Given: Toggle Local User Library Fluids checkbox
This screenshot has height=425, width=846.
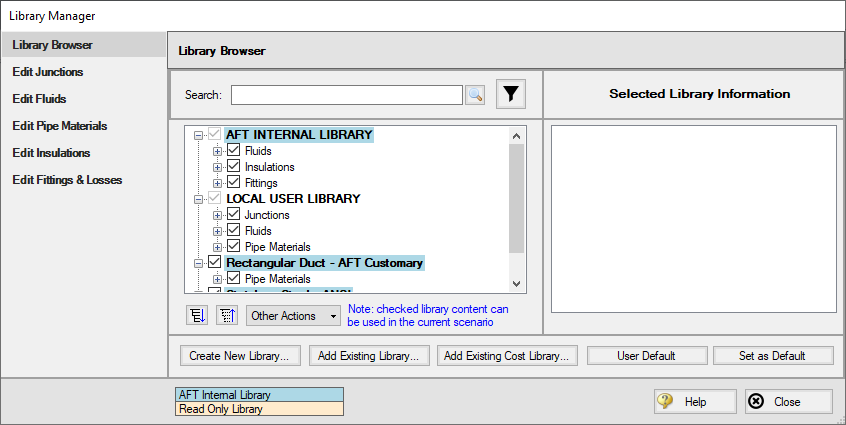Looking at the screenshot, I should click(234, 231).
